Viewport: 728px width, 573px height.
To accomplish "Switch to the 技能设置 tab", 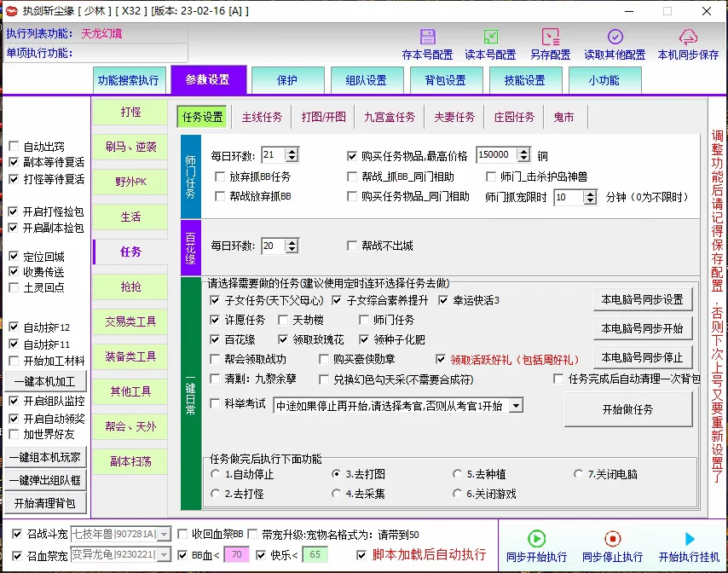I will 524,80.
